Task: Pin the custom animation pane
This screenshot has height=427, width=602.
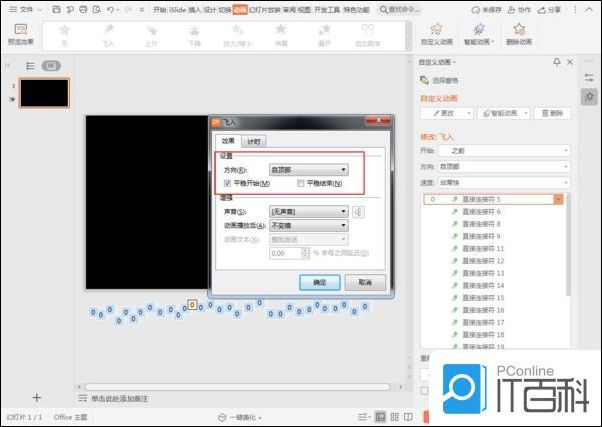Action: click(556, 61)
